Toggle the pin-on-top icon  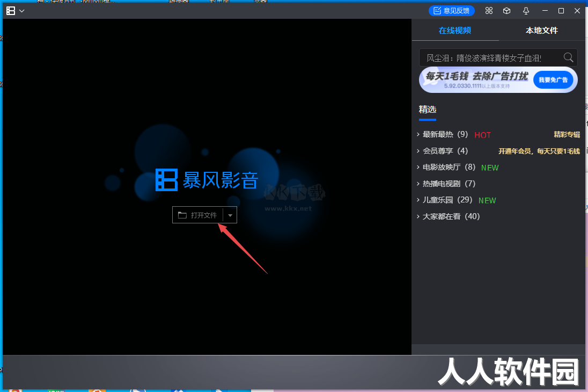[x=526, y=11]
